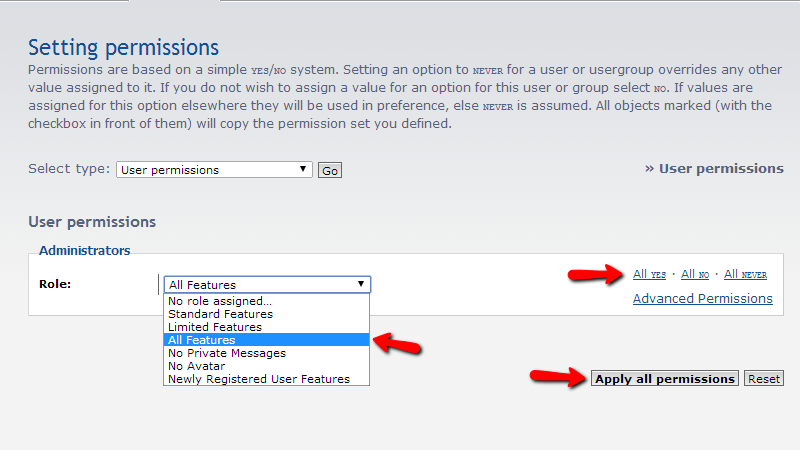The width and height of the screenshot is (800, 450).
Task: Open the Select type dropdown
Action: [x=214, y=170]
